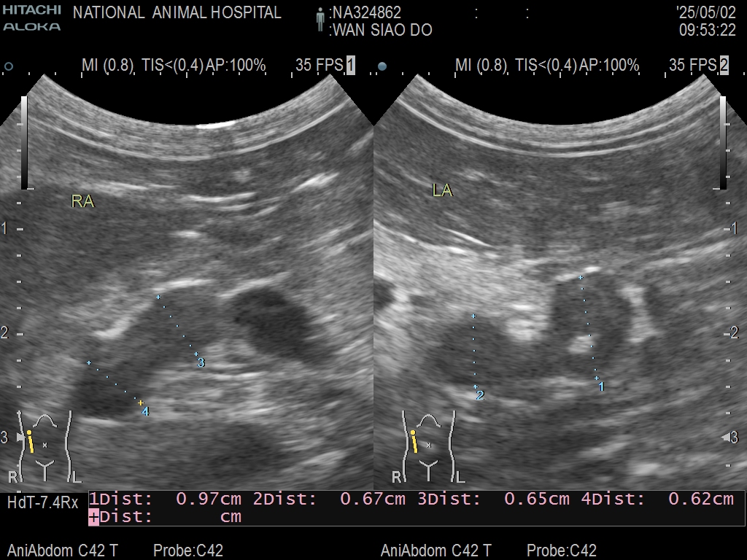Viewport: 747px width, 560px height.
Task: Click the left grayscale bar
Action: click(x=24, y=142)
